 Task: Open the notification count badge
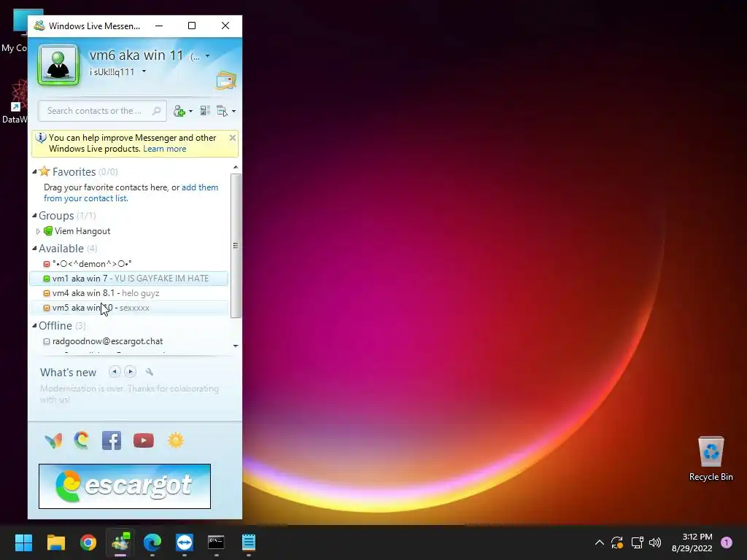pos(727,542)
